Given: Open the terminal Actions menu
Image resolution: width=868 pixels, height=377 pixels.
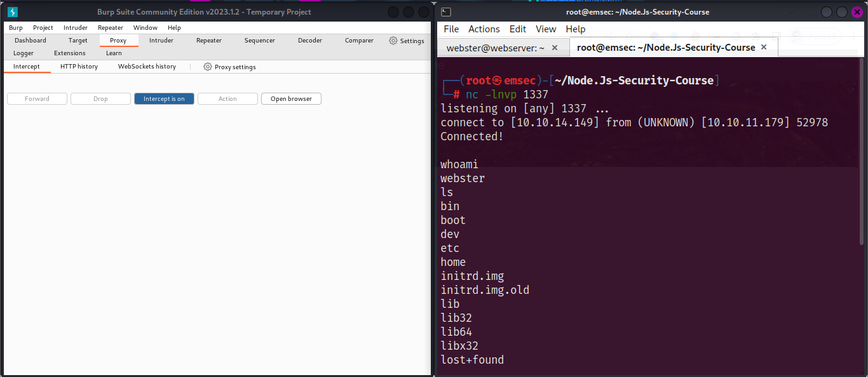Looking at the screenshot, I should click(484, 29).
